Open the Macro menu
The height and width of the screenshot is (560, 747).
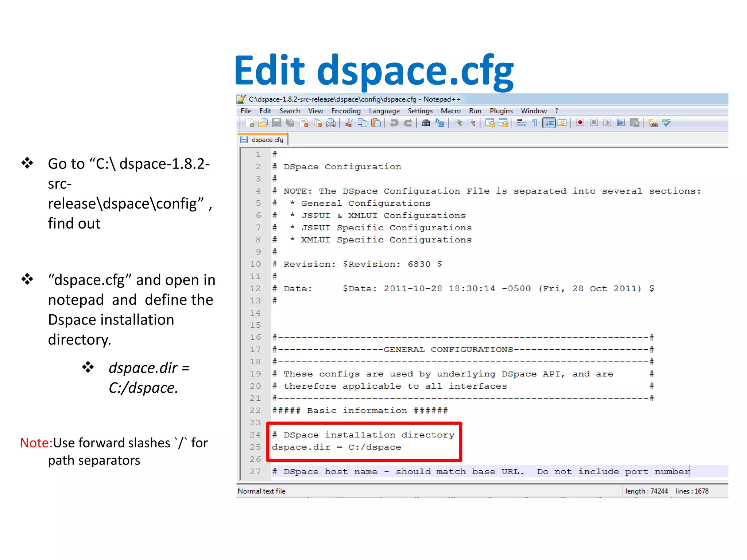coord(451,111)
